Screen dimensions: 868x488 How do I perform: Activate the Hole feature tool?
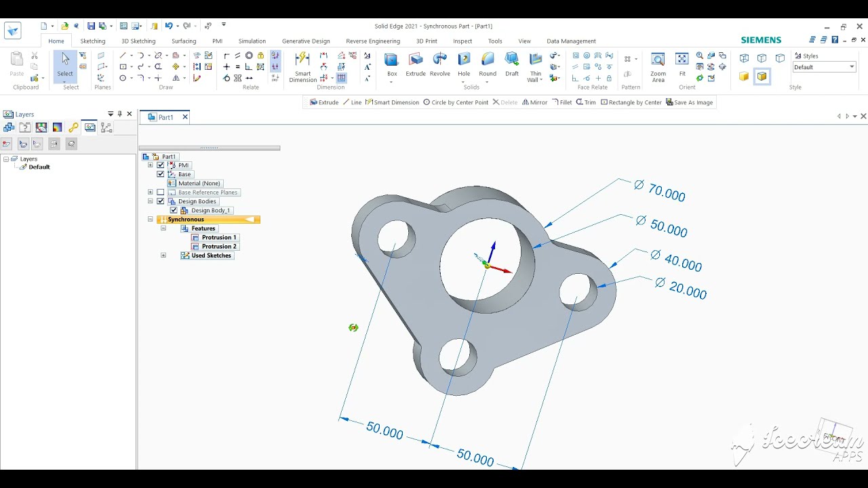click(464, 64)
